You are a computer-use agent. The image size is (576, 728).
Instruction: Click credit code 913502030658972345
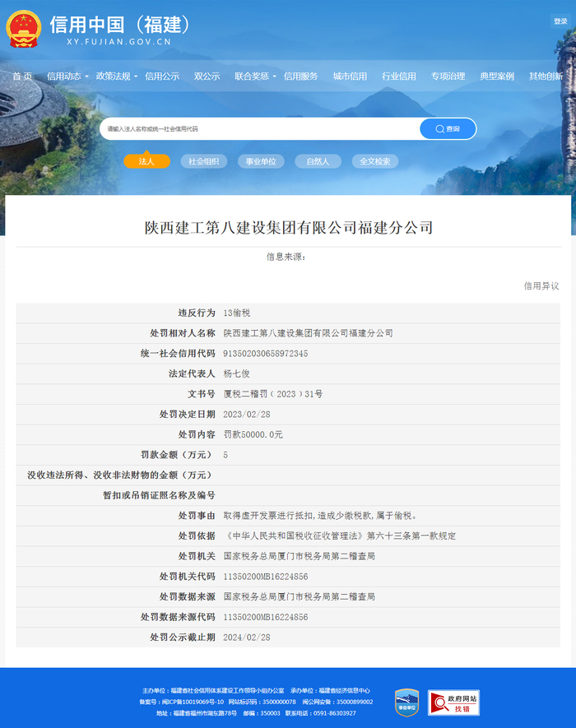pyautogui.click(x=265, y=354)
